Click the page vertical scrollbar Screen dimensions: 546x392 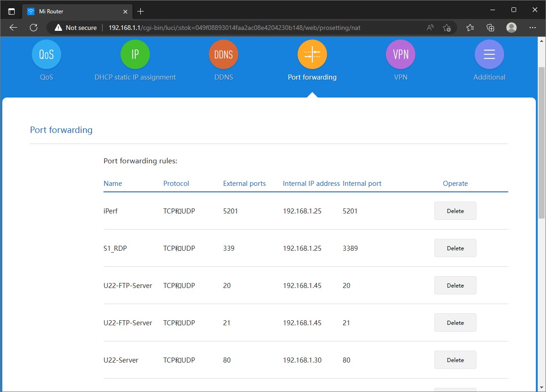click(x=541, y=138)
